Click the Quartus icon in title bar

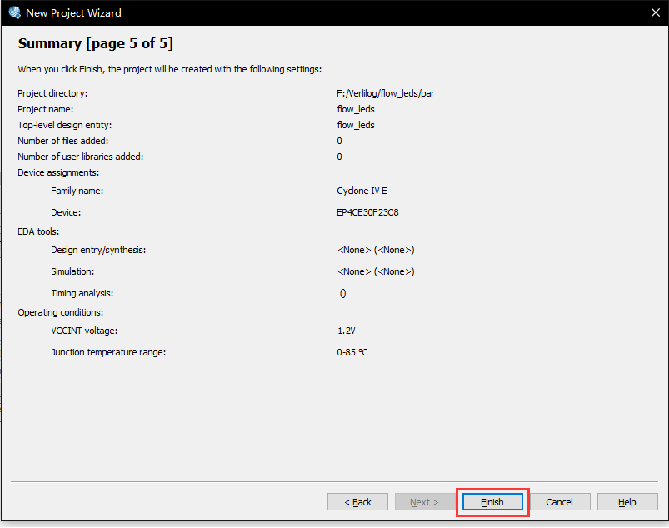pos(15,13)
